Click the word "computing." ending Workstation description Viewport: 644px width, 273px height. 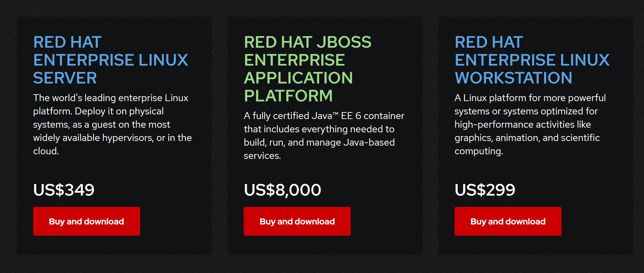479,151
